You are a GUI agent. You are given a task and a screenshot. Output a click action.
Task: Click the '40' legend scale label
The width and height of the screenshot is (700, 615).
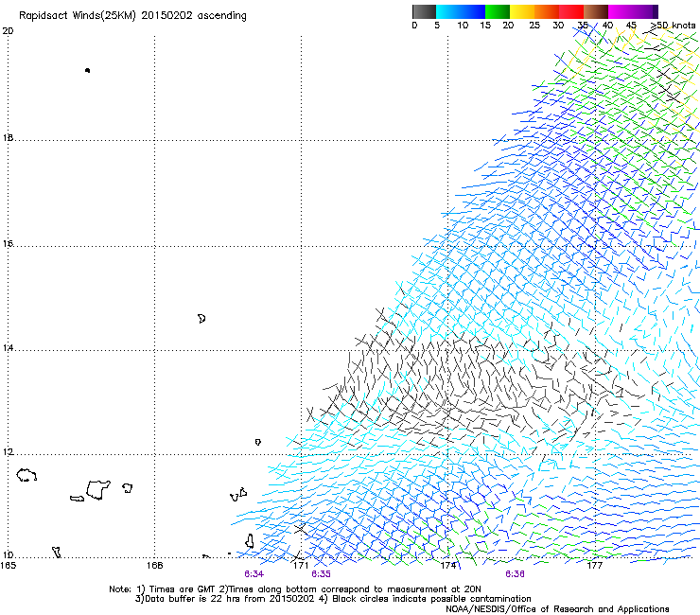607,26
